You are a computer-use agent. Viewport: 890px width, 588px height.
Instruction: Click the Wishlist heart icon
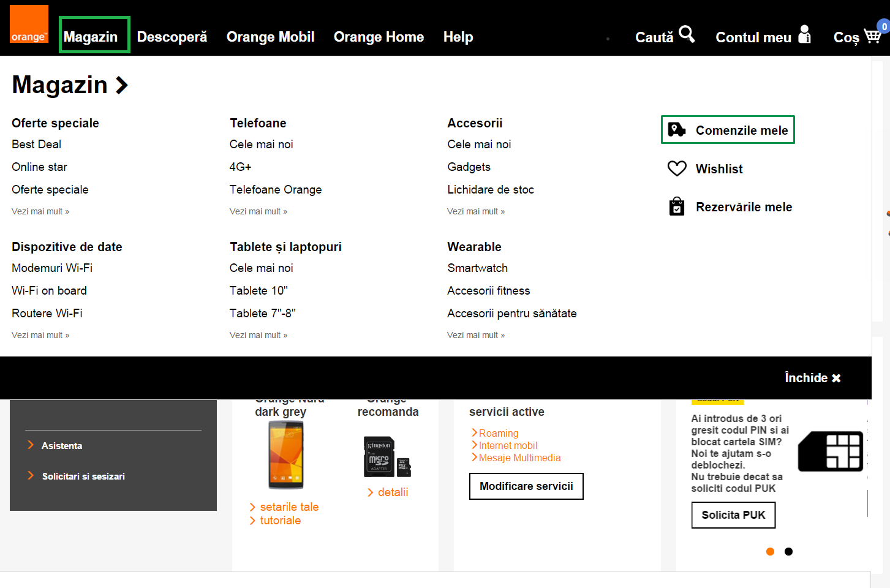677,168
